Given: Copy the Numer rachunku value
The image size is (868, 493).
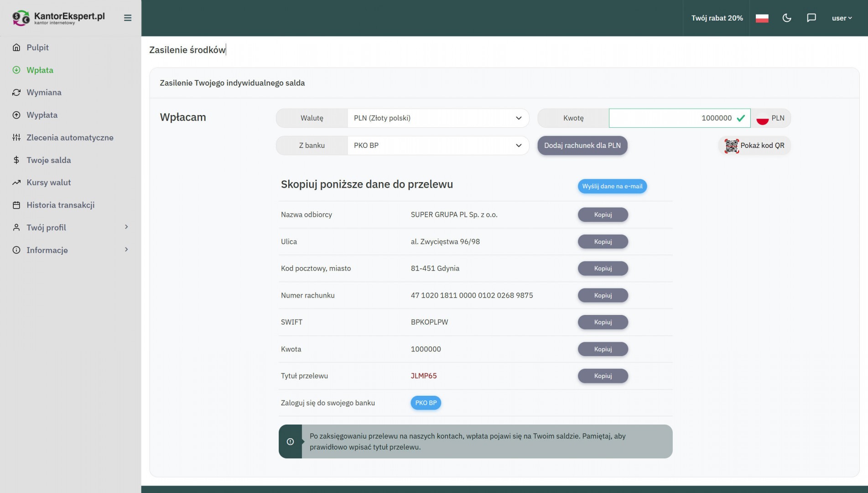Looking at the screenshot, I should point(603,295).
